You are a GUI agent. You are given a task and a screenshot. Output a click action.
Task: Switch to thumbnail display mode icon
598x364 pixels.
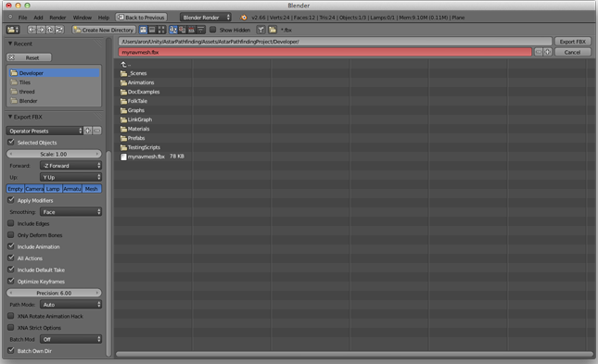click(x=161, y=30)
